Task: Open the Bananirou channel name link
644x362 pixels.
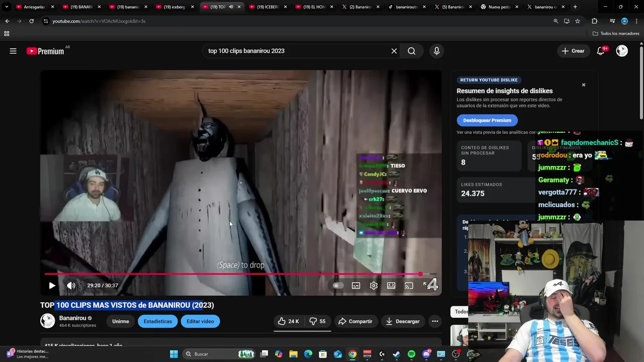Action: [72, 318]
